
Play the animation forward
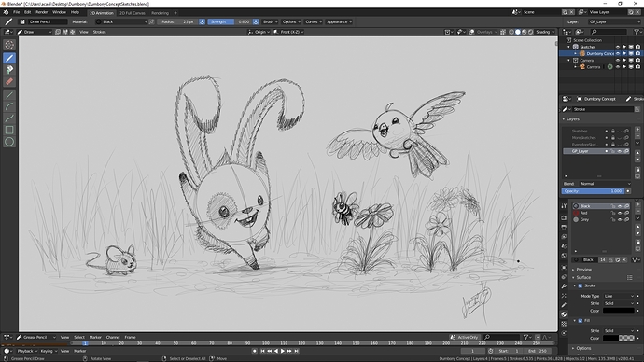(283, 352)
